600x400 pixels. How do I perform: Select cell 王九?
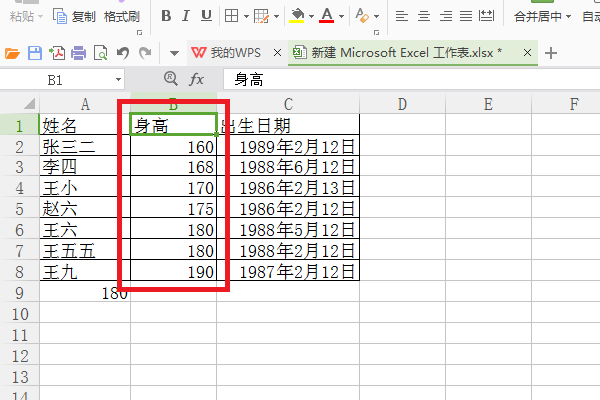click(85, 271)
